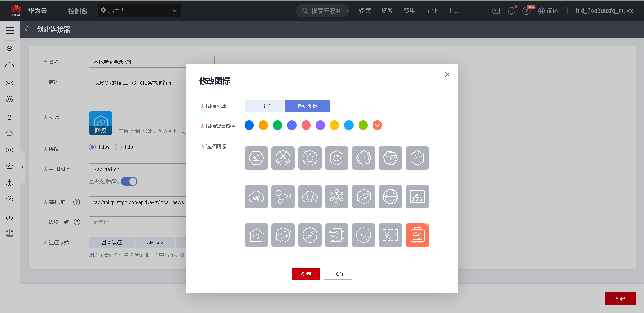This screenshot has width=644, height=313.
Task: Open the 工单 top menu
Action: [x=476, y=11]
